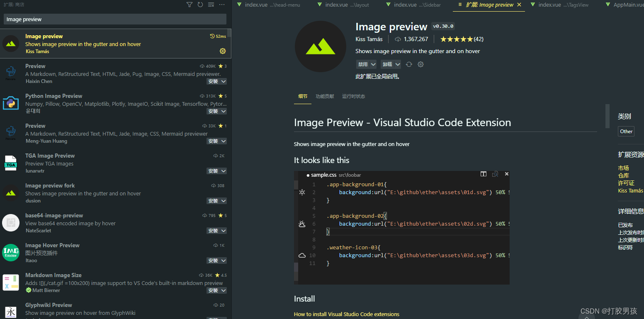This screenshot has height=319, width=644.
Task: Click the details page scrollbar thumb
Action: [x=608, y=116]
